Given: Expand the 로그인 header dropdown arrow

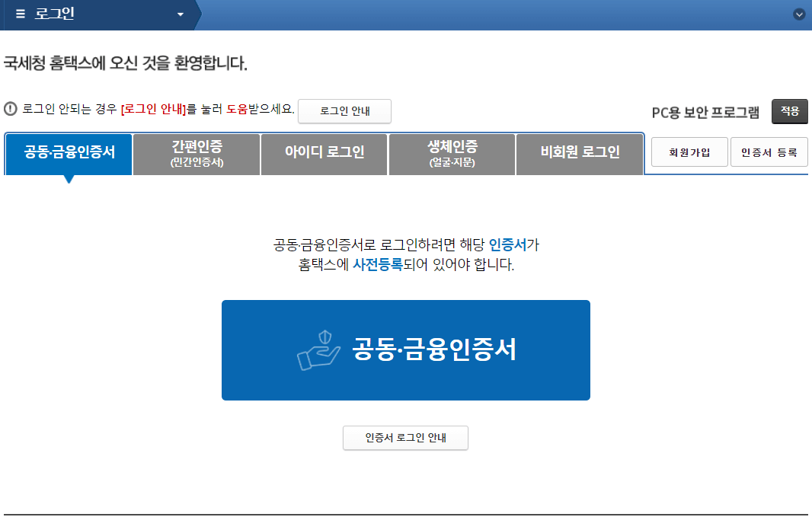Looking at the screenshot, I should [x=181, y=14].
